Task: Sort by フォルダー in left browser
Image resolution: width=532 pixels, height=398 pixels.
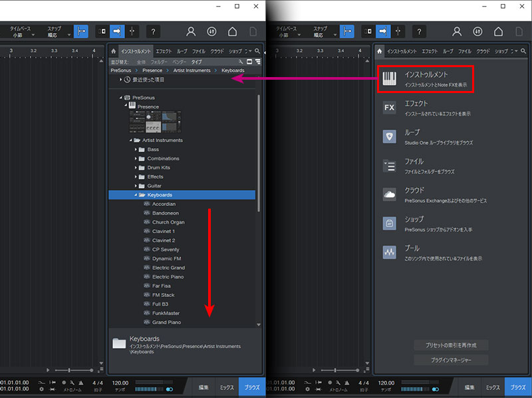Action: [x=159, y=62]
